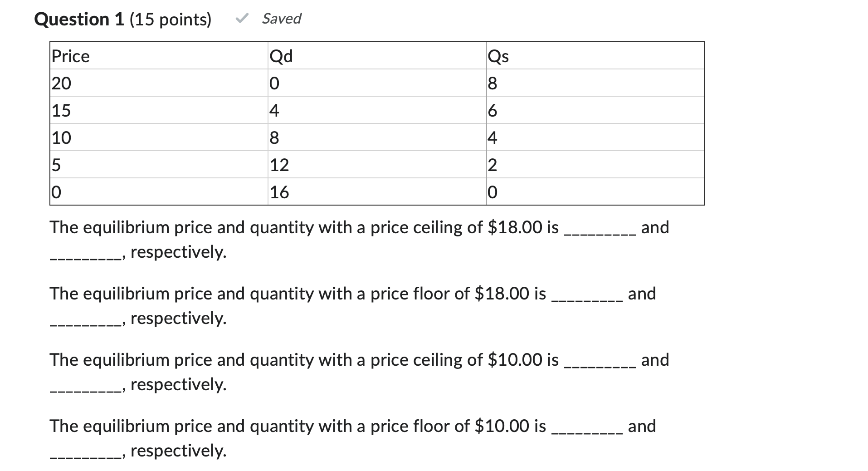Click the Saved checkmark icon
This screenshot has width=868, height=471.
[242, 19]
